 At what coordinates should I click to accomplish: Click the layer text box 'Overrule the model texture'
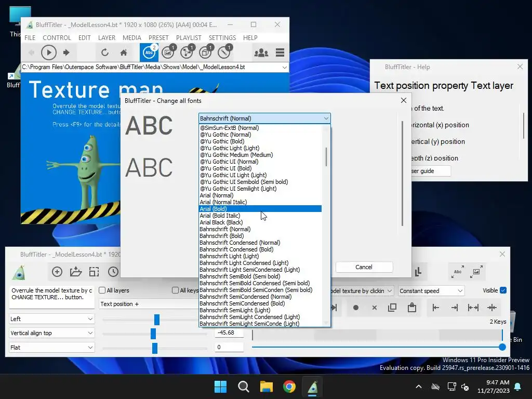pyautogui.click(x=51, y=297)
